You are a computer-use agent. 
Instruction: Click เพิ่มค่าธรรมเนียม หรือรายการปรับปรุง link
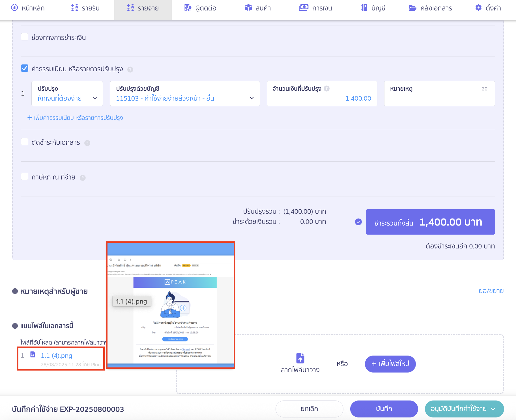click(75, 118)
